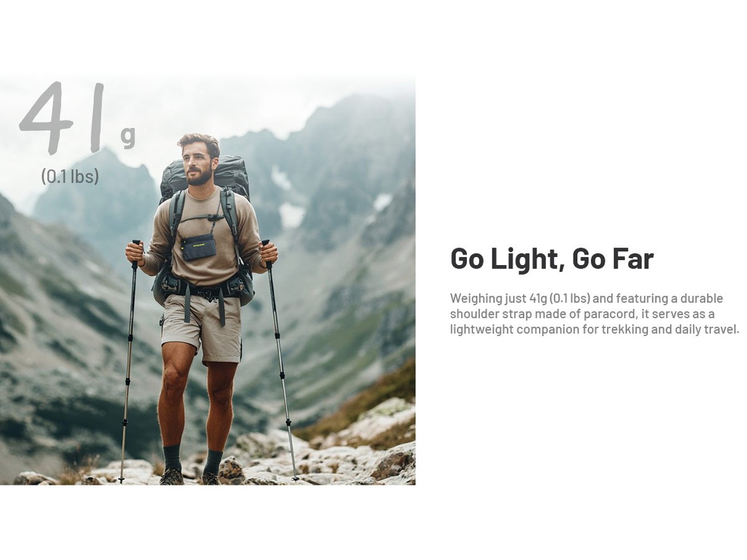The height and width of the screenshot is (560, 747).
Task: Click the white snow patch on the mountain
Action: [291, 215]
